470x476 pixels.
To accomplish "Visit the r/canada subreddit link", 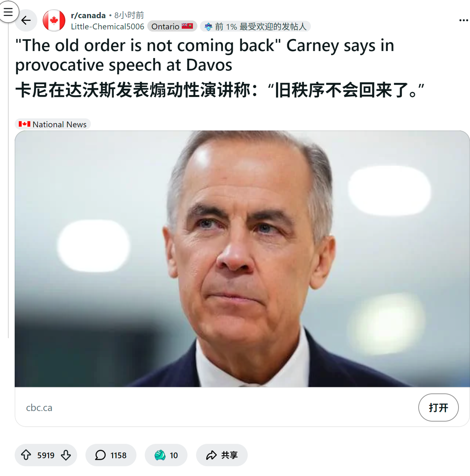I will pos(88,15).
